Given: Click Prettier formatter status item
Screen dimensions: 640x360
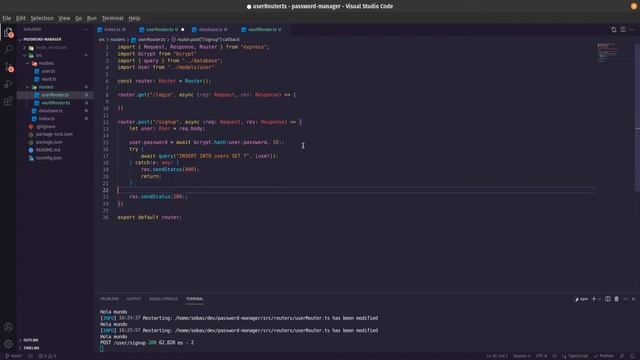Looking at the screenshot, I should point(604,356).
